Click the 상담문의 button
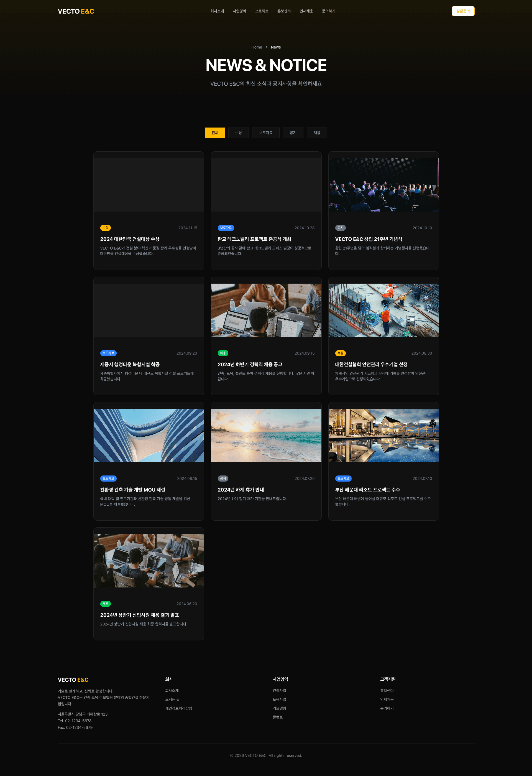Viewport: 532px width, 776px height. pyautogui.click(x=462, y=11)
